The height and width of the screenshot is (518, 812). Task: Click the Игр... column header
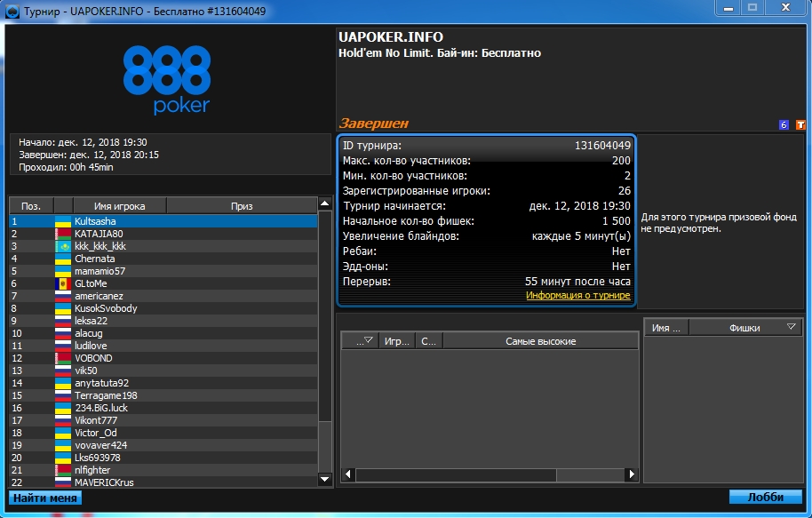(397, 341)
